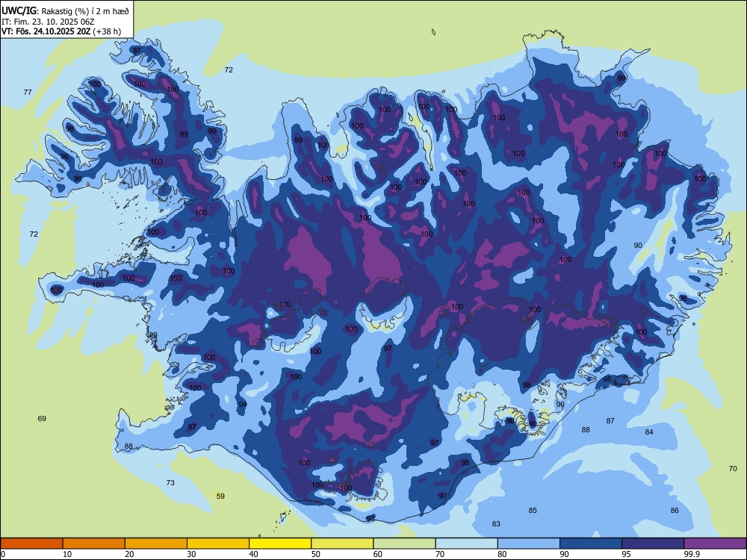
Task: Click the purple above-99.9 legend swatch
Action: coord(715,544)
